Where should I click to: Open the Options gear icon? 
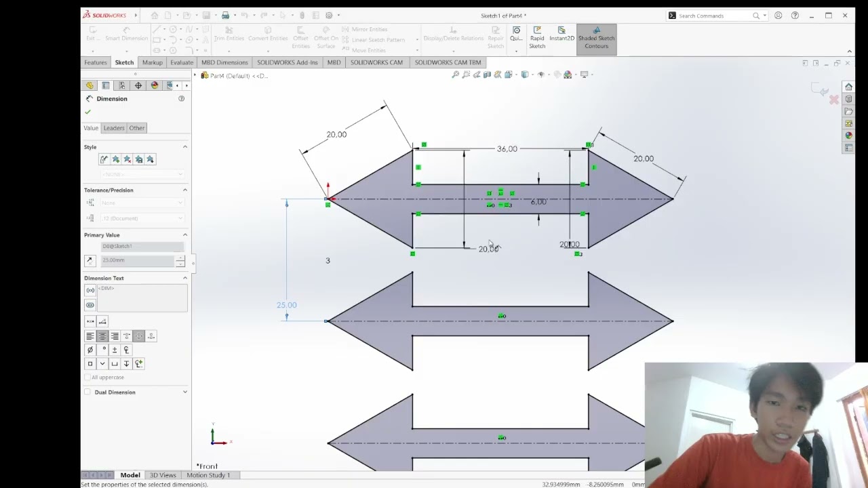tap(329, 16)
